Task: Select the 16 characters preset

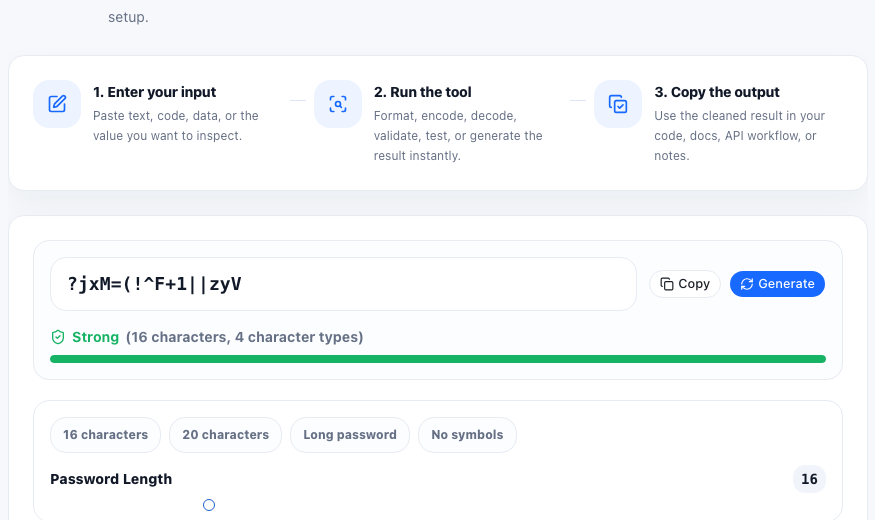Action: (x=105, y=435)
